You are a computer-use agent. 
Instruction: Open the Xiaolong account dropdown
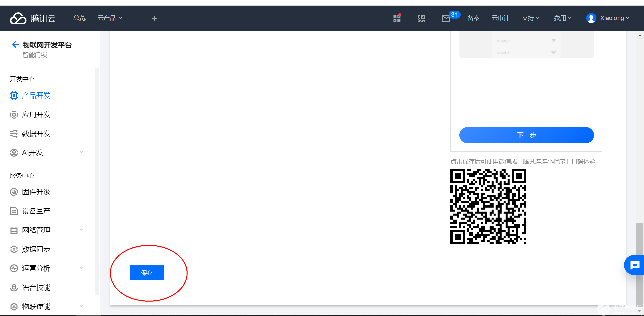point(614,18)
